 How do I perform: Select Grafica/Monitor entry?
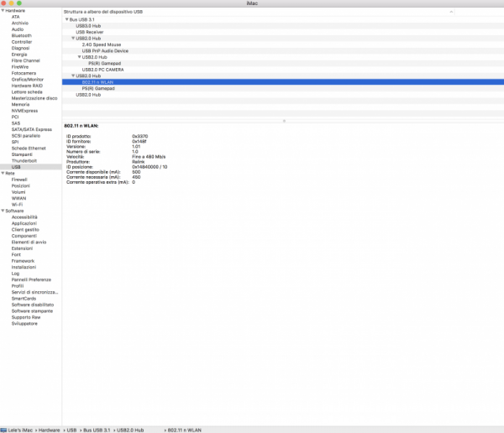coord(28,80)
